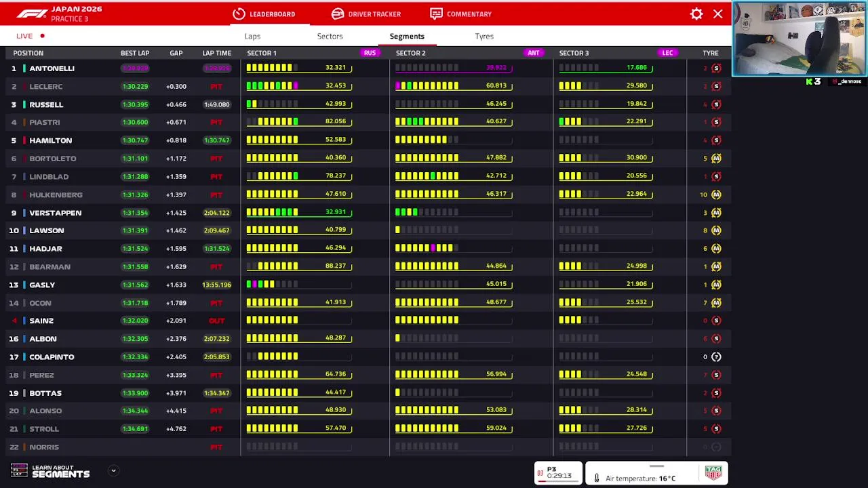Click Albon's soft tyre icon
This screenshot has width=868, height=488.
pos(716,338)
